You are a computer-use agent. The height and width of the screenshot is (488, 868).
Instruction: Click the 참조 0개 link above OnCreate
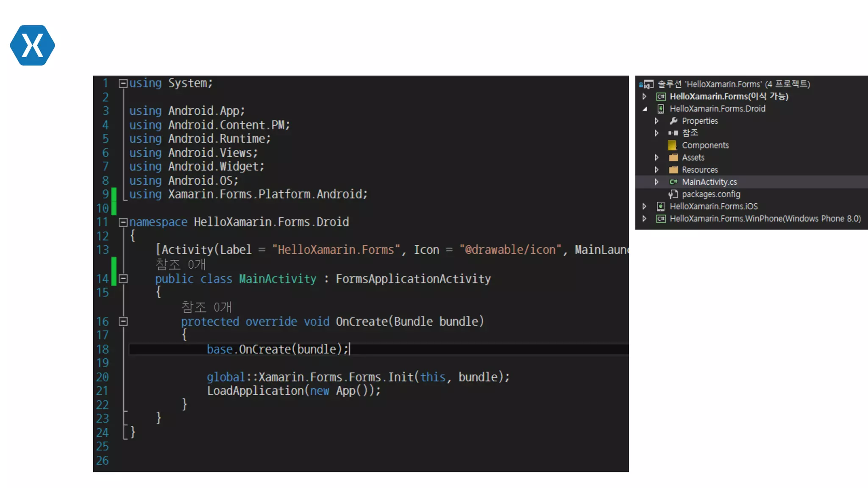(206, 307)
